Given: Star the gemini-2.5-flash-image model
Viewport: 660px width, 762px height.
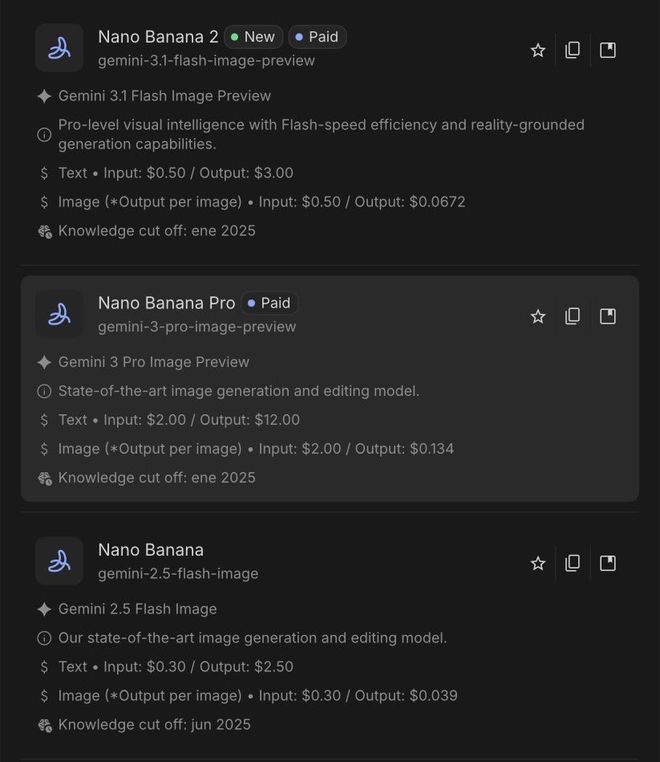Looking at the screenshot, I should point(538,563).
